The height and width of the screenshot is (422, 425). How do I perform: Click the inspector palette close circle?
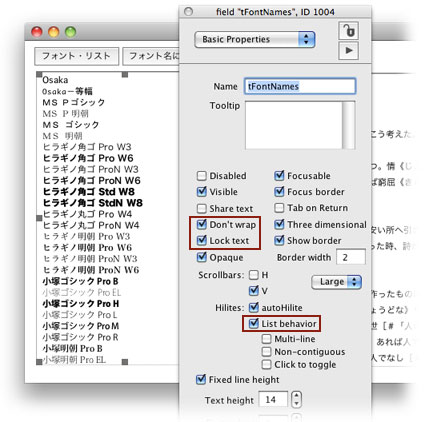189,12
